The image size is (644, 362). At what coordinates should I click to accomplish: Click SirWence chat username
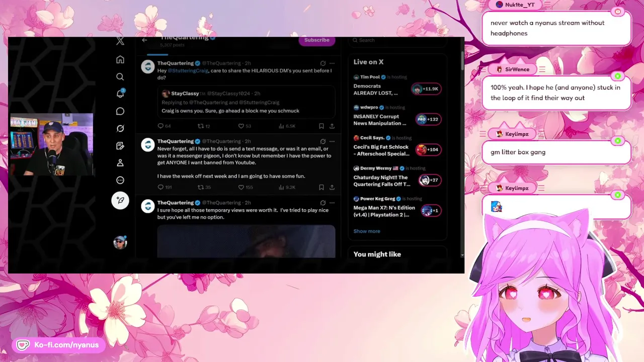pyautogui.click(x=517, y=69)
